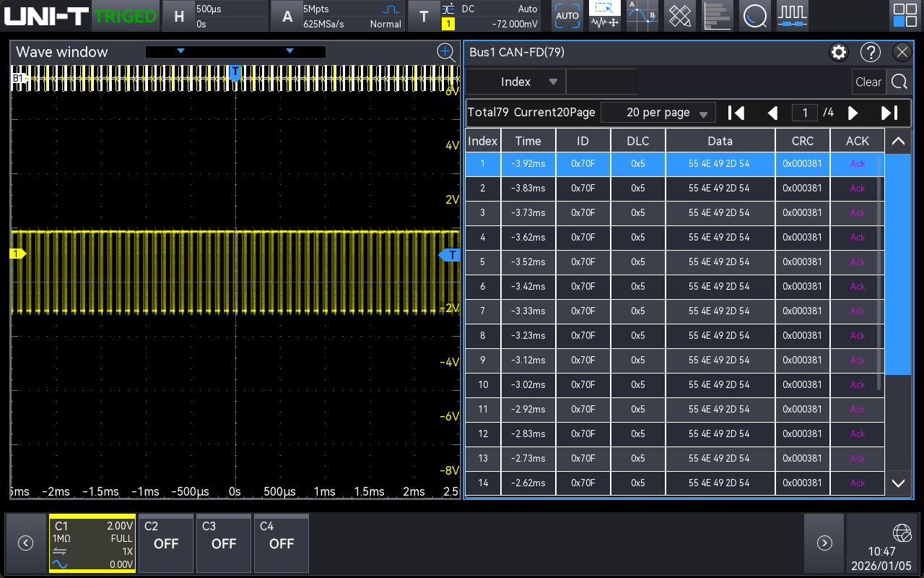The image size is (924, 578).
Task: Click the search magnifier next to Clear
Action: click(x=899, y=82)
